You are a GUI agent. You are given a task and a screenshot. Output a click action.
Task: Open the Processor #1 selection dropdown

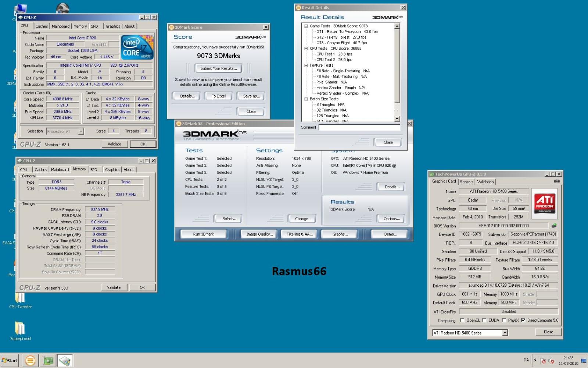(81, 131)
